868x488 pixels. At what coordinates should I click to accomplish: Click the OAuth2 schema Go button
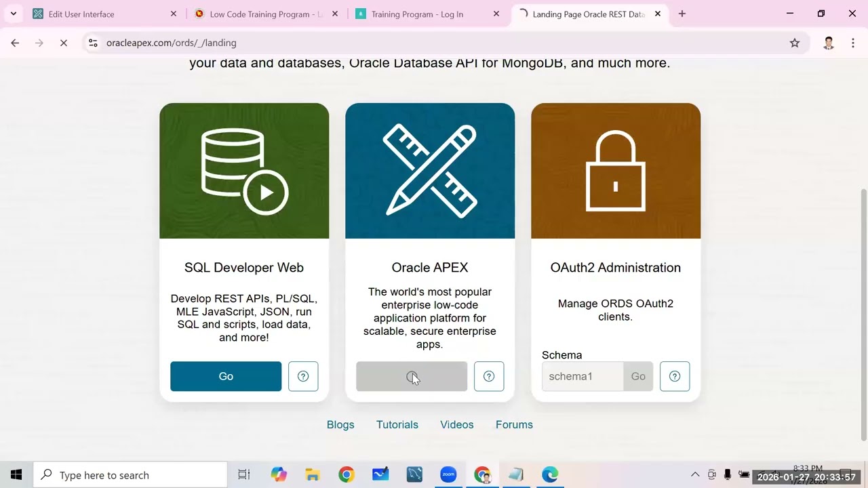pos(638,376)
